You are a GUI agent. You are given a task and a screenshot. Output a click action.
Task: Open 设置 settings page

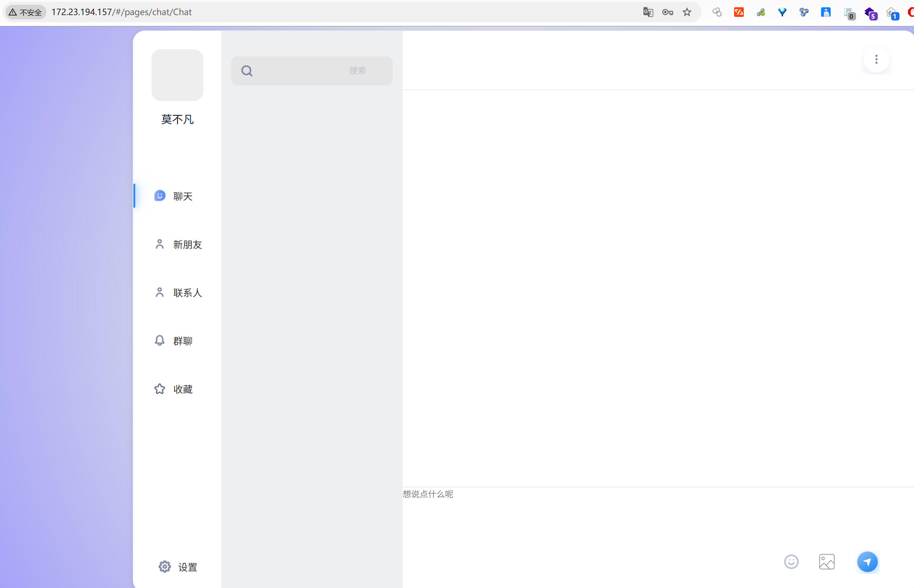(187, 567)
